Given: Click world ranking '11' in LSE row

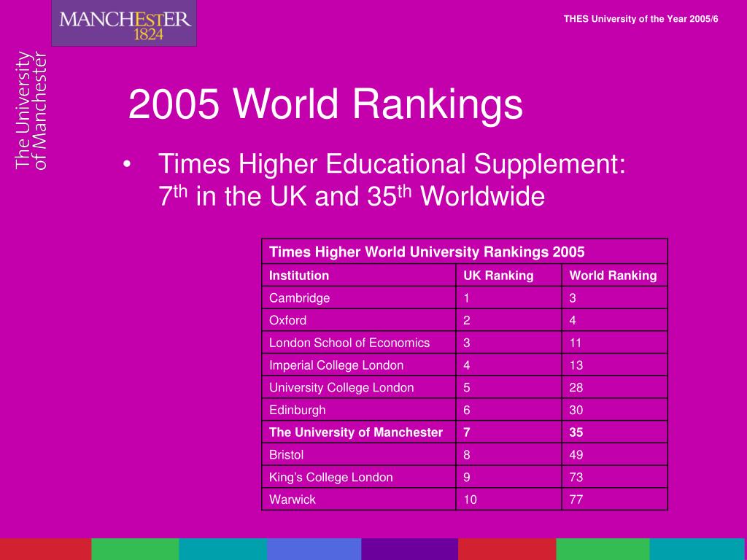Looking at the screenshot, I should [x=576, y=343].
